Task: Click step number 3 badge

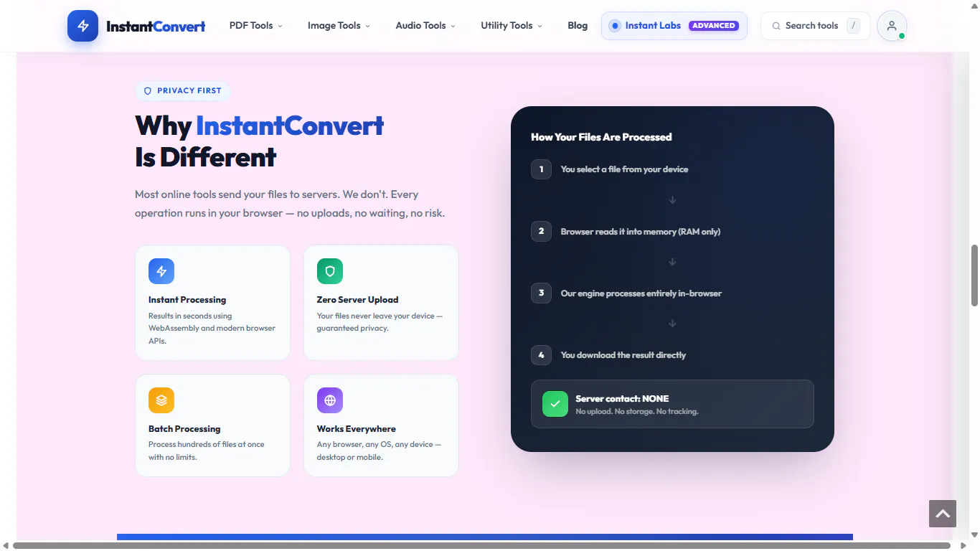Action: 541,293
